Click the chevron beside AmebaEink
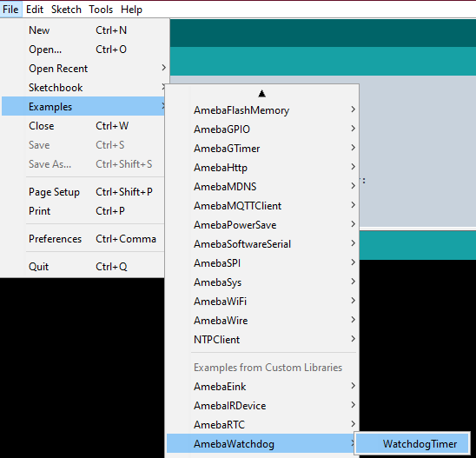The height and width of the screenshot is (458, 476). pyautogui.click(x=353, y=385)
